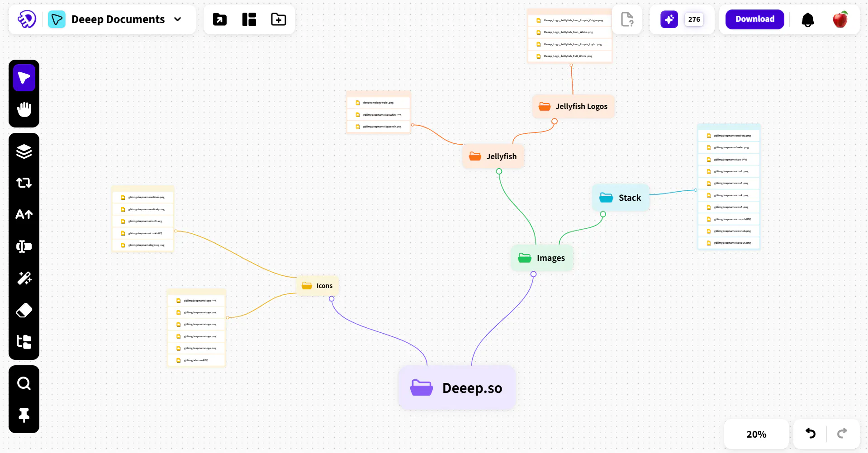Screen dimensions: 868x453
Task: Select the Images folder node
Action: 542,258
